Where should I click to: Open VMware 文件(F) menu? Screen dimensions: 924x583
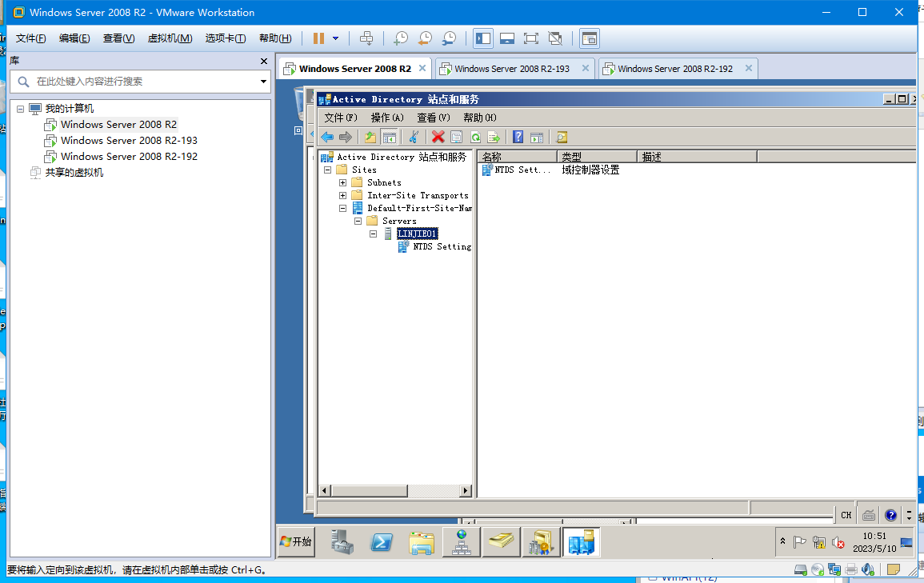coord(30,38)
